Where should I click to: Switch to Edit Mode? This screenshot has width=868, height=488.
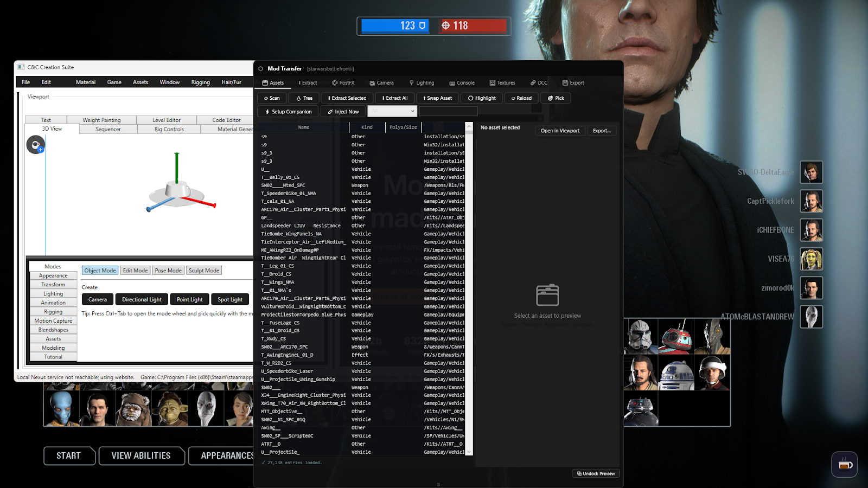135,270
